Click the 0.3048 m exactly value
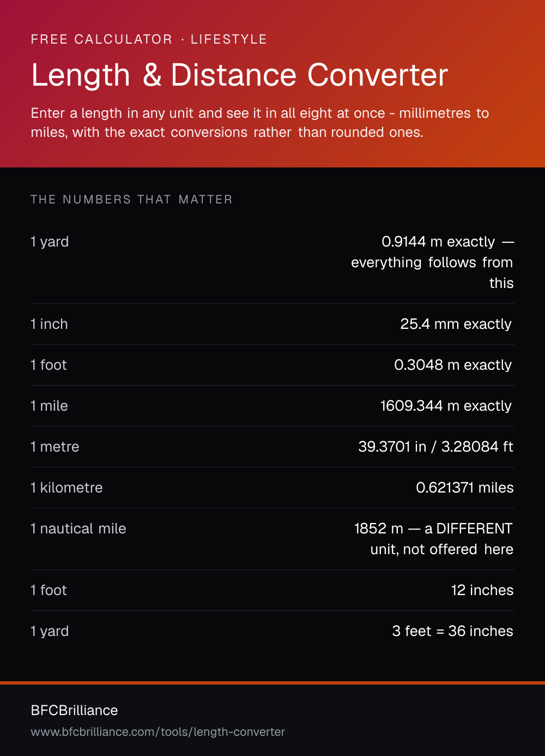 coord(453,365)
